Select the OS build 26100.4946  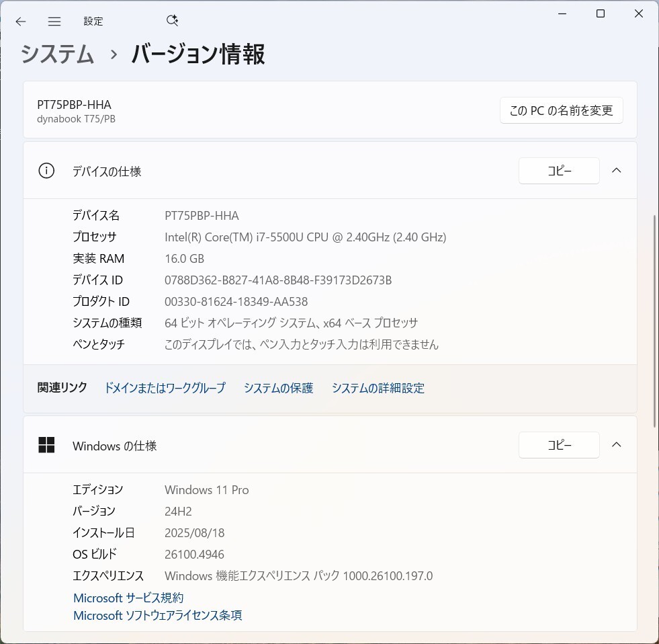pos(194,555)
